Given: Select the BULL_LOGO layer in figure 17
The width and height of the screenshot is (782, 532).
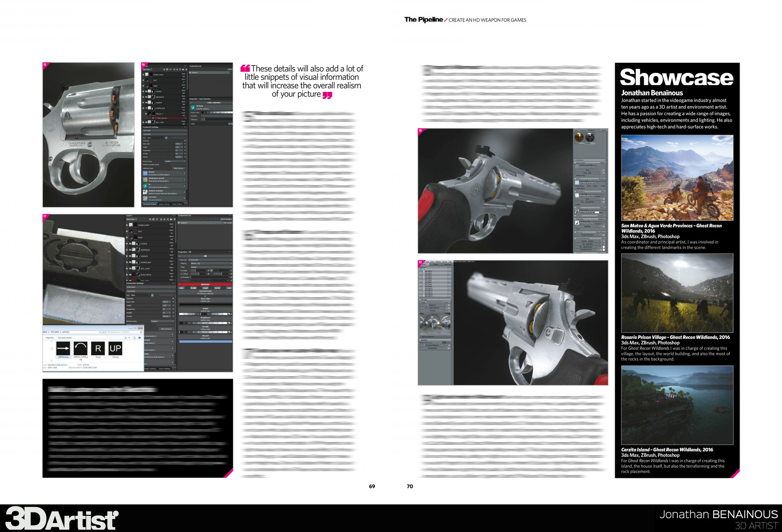Looking at the screenshot, I should point(150,269).
